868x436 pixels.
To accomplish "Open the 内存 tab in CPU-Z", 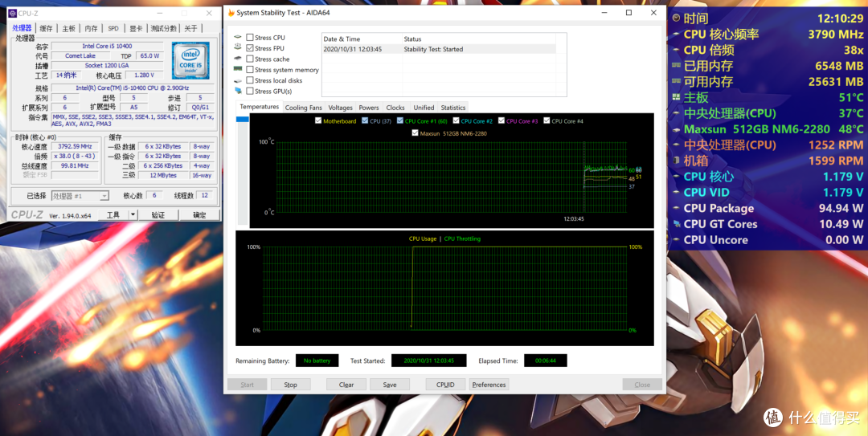I will tap(92, 28).
